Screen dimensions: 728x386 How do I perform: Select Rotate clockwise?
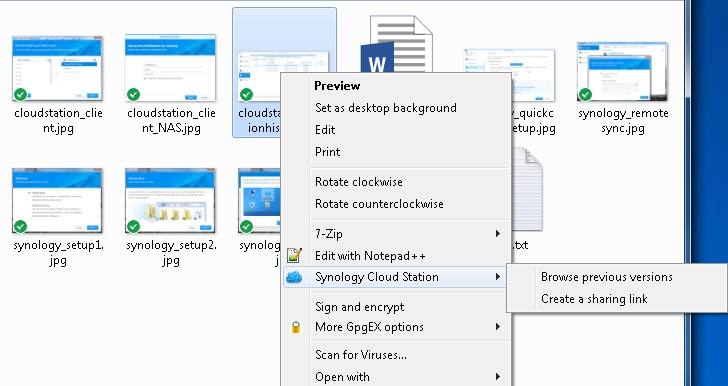358,182
